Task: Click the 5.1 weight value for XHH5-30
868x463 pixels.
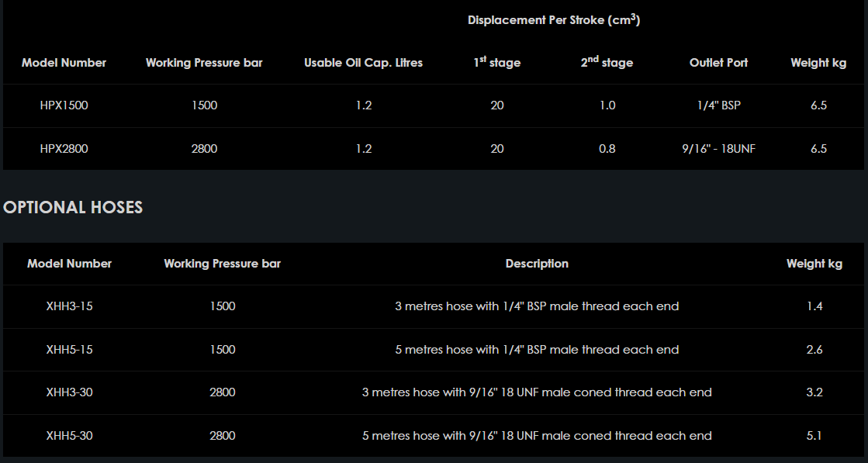Action: (814, 436)
